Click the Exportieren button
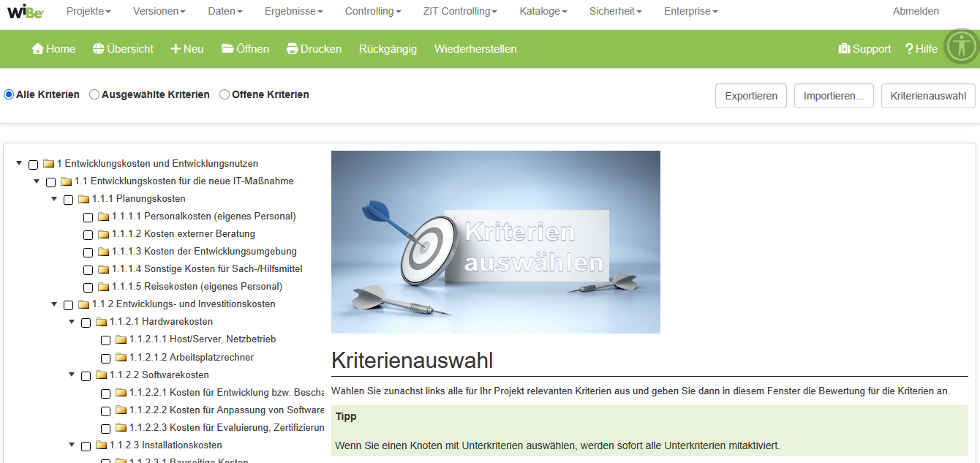Image resolution: width=980 pixels, height=463 pixels. pos(750,96)
